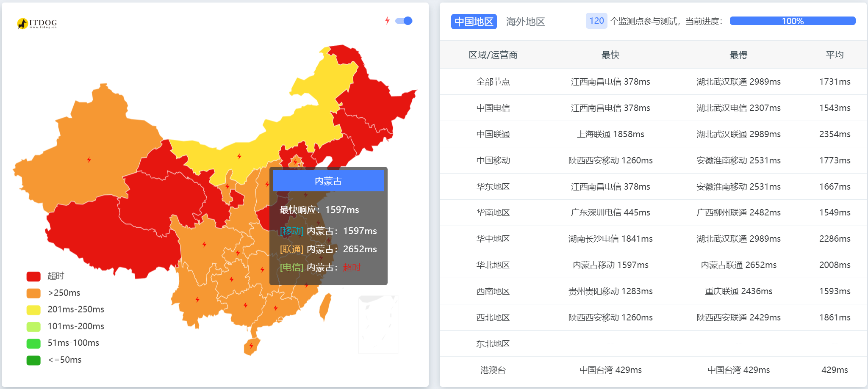Click the lightning marker on Sichuan province
Image resolution: width=868 pixels, height=389 pixels.
(204, 244)
